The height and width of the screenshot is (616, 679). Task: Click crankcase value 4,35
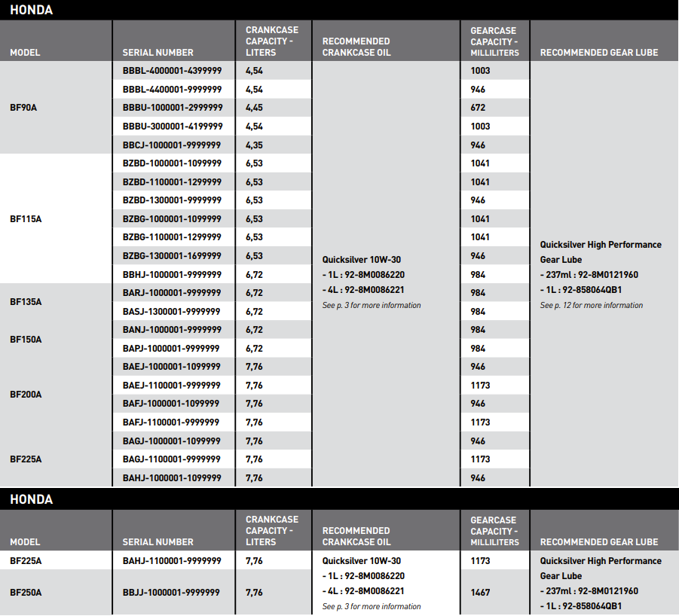[x=254, y=145]
